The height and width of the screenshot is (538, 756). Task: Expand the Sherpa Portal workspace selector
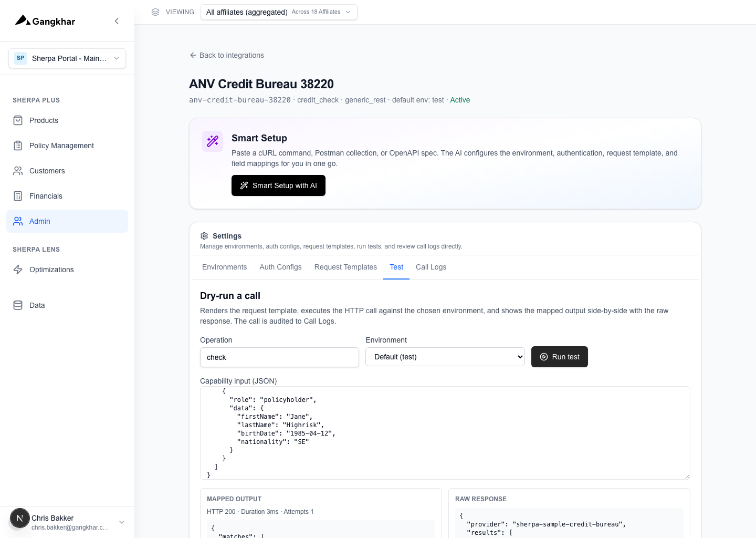point(67,58)
